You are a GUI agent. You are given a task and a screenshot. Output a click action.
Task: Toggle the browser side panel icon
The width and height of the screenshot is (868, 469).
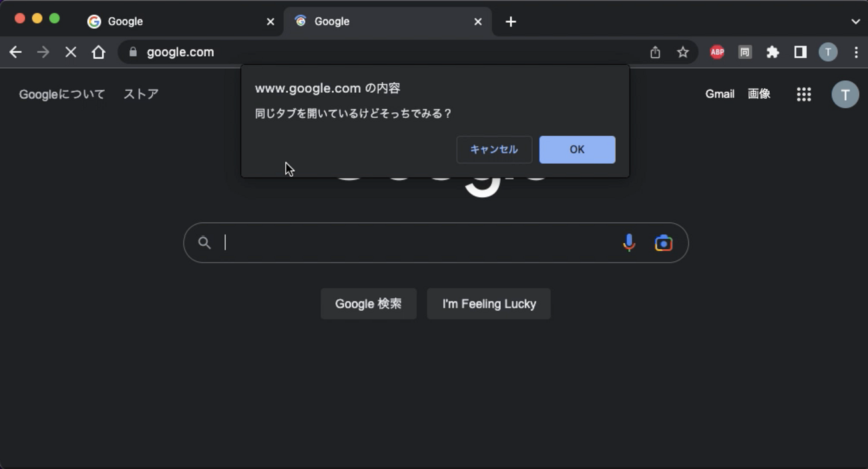click(800, 52)
